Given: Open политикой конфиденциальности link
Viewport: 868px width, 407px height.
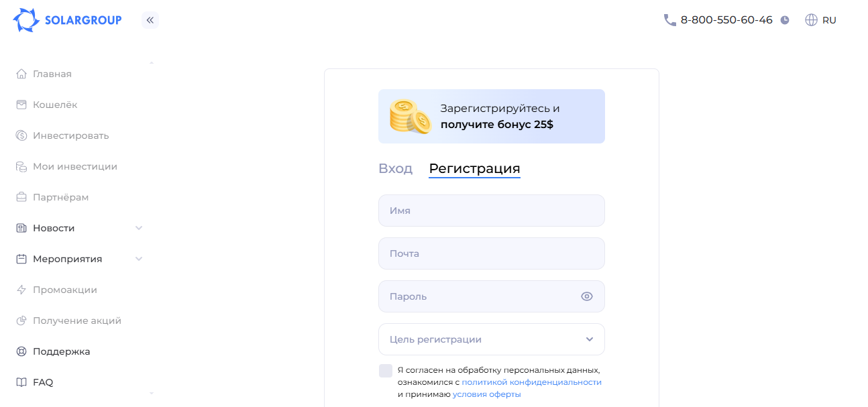Looking at the screenshot, I should click(531, 382).
